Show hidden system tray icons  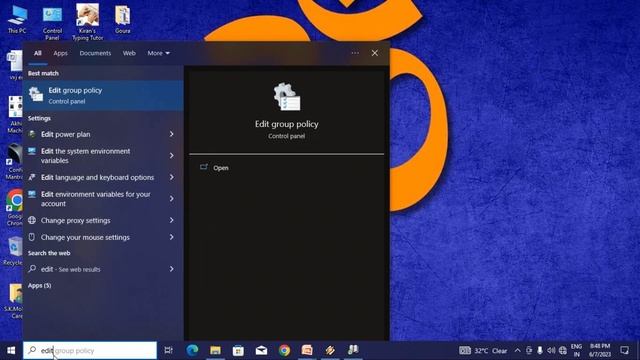518,351
